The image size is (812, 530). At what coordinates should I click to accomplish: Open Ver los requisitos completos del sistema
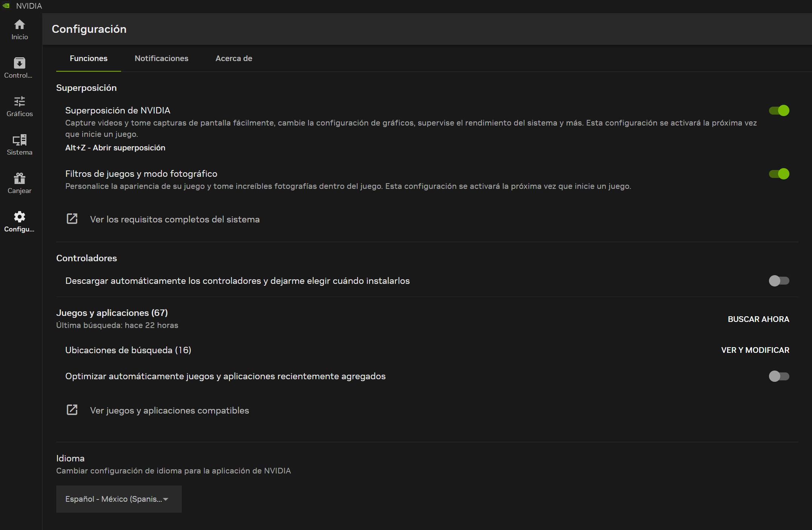[175, 219]
